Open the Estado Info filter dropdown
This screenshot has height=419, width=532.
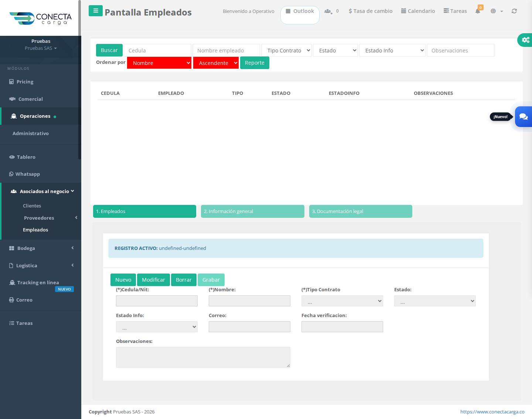392,50
